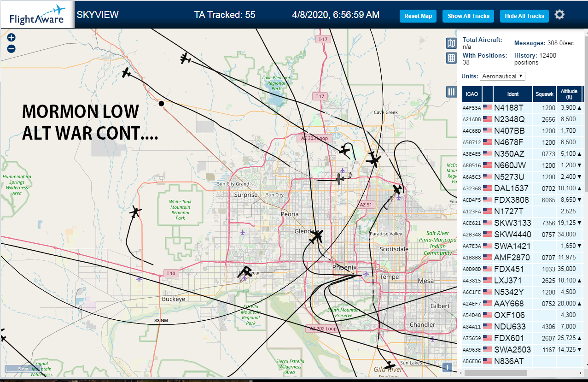Select the aircraft near Sun Lakes

(390, 365)
